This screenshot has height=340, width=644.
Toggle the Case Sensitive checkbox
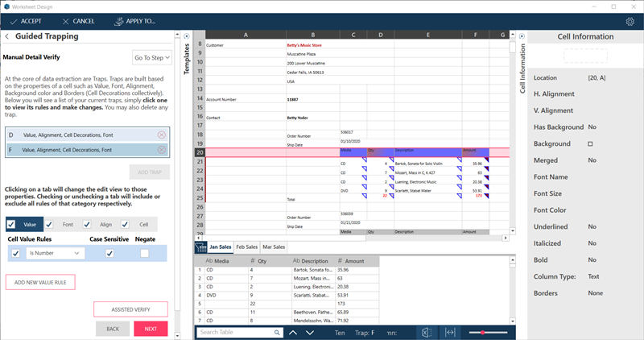pyautogui.click(x=109, y=253)
